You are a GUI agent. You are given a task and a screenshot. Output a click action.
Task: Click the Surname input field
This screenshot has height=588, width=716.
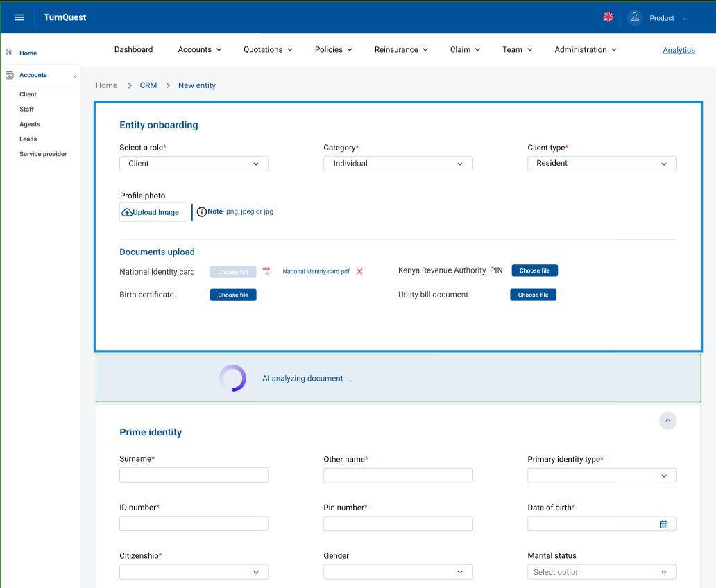pyautogui.click(x=194, y=475)
